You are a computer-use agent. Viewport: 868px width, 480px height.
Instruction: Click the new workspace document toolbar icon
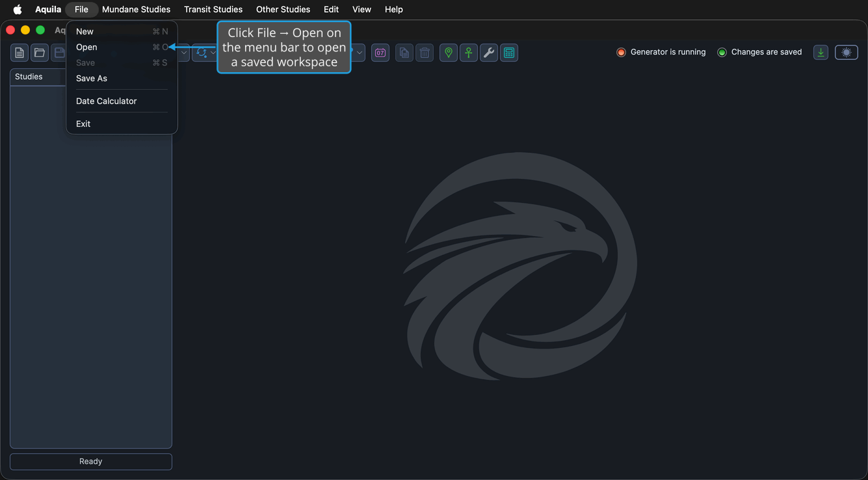coord(20,53)
